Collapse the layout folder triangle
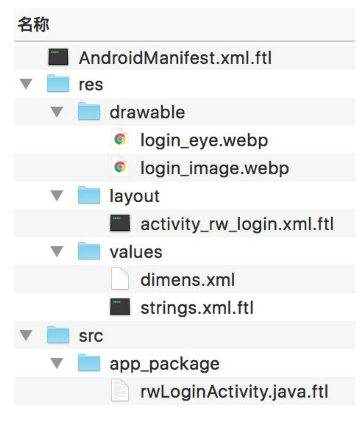Screen dimensions: 360x422 tap(57, 196)
